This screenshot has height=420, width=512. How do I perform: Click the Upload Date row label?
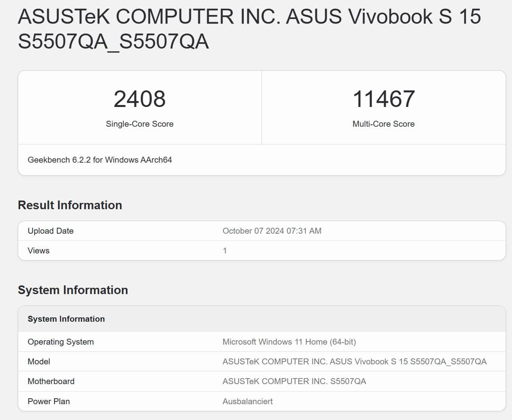(50, 231)
